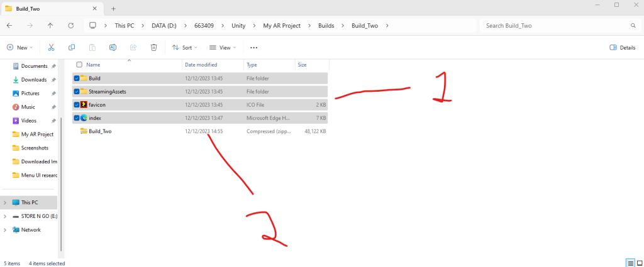Toggle the select-all checkbox in header
This screenshot has width=644, height=267.
(79, 65)
